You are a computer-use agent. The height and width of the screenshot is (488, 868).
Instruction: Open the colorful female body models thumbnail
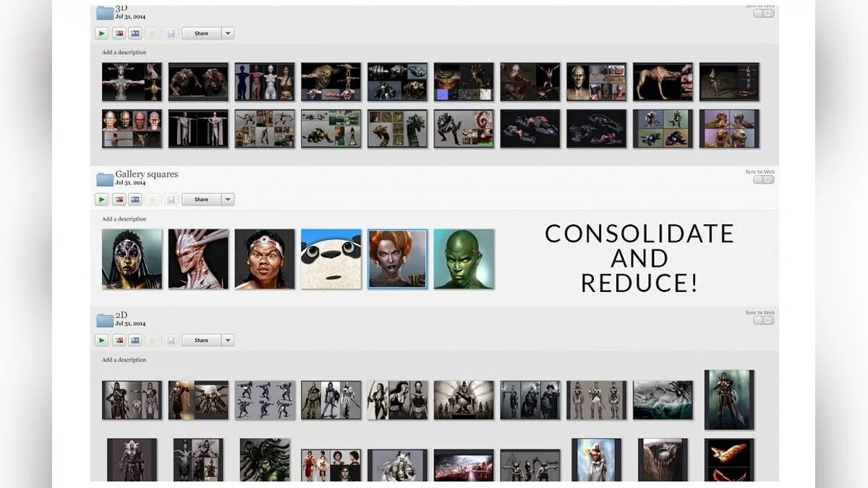pyautogui.click(x=265, y=82)
